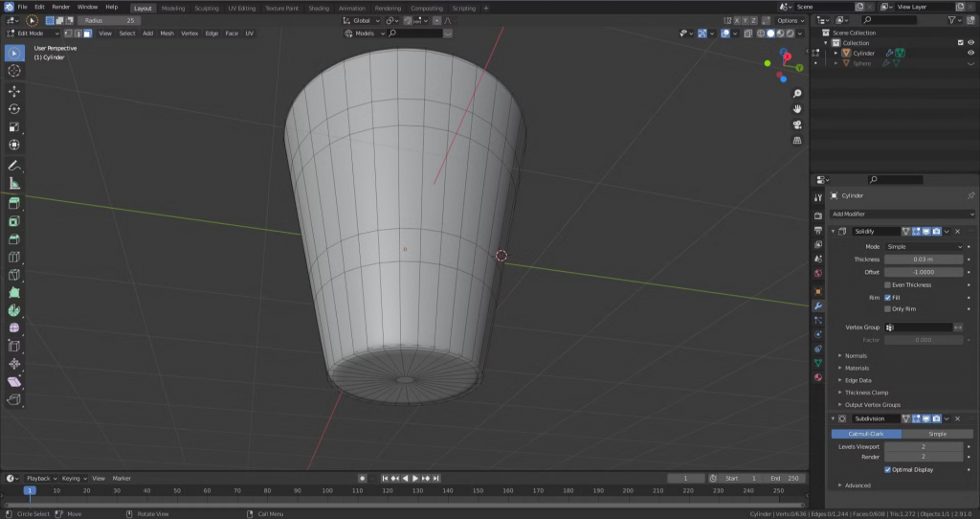Uncheck the Rim Fill checkbox
The image size is (980, 519).
point(887,297)
